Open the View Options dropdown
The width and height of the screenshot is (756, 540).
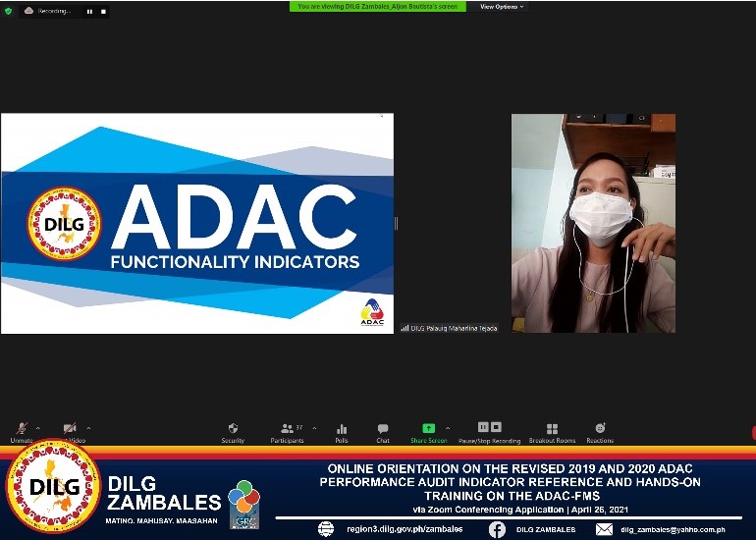tap(502, 7)
